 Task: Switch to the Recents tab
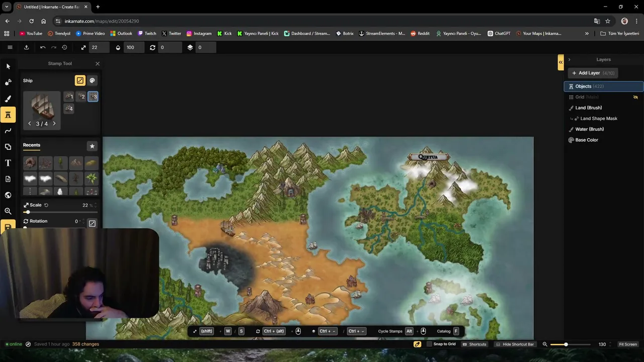pos(32,145)
